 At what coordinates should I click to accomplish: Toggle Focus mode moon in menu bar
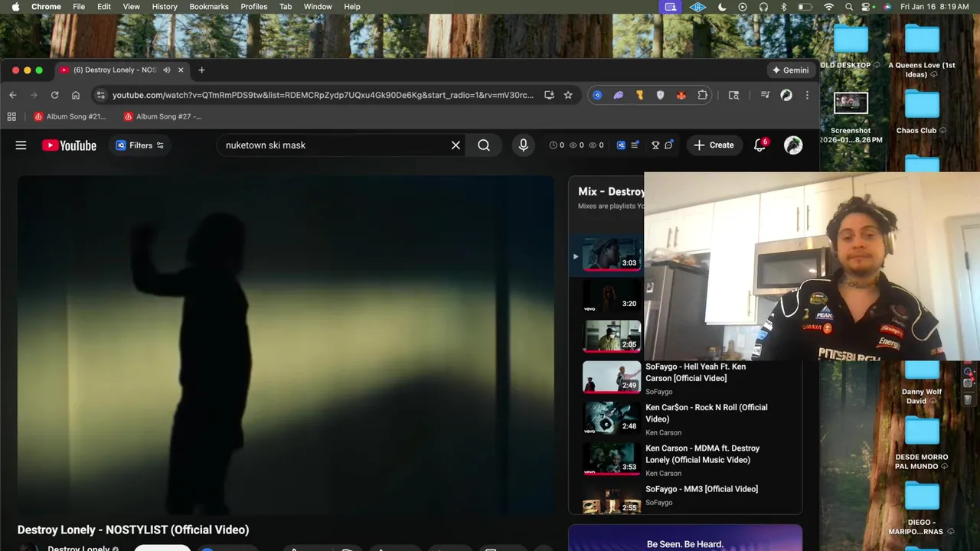click(x=722, y=7)
